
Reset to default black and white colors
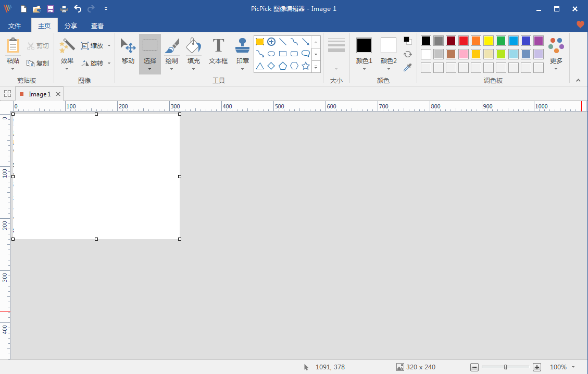pyautogui.click(x=407, y=41)
